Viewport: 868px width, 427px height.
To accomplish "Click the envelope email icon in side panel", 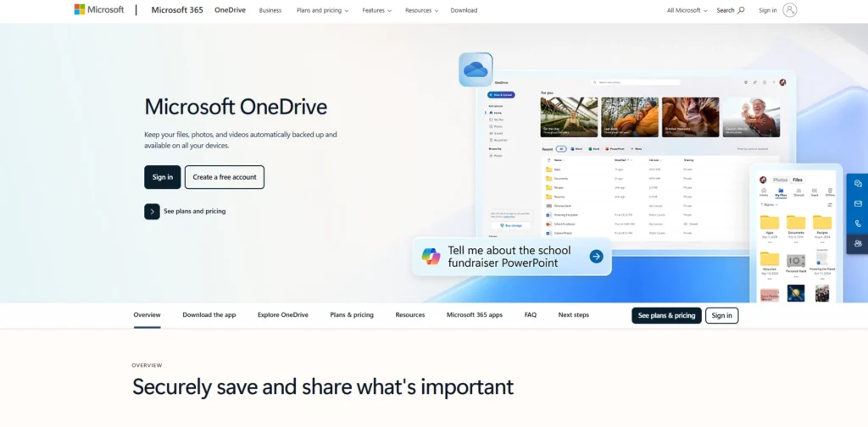I will click(x=858, y=203).
